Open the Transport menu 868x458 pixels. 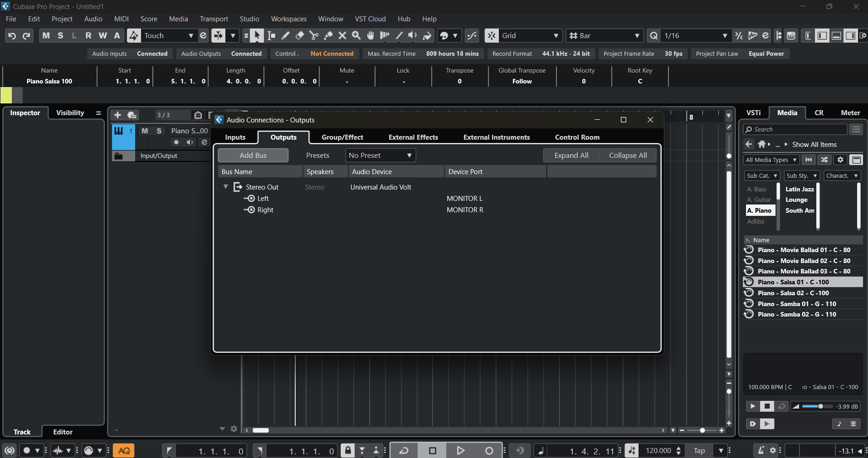click(214, 19)
